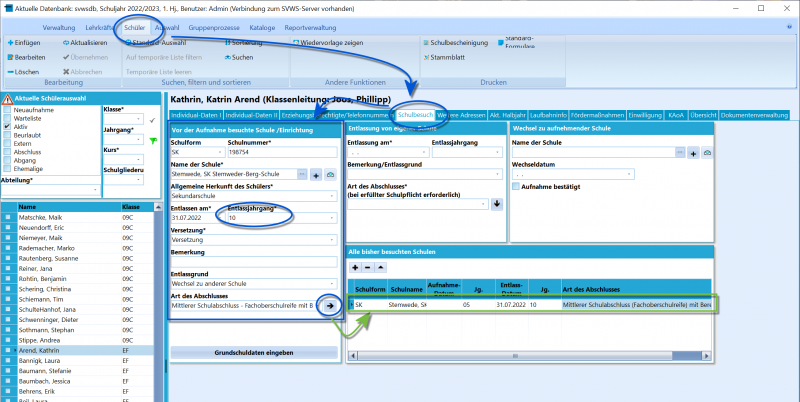Image resolution: width=800 pixels, height=402 pixels.
Task: Switch to the Dokumentenverwaltung tab
Action: 754,115
